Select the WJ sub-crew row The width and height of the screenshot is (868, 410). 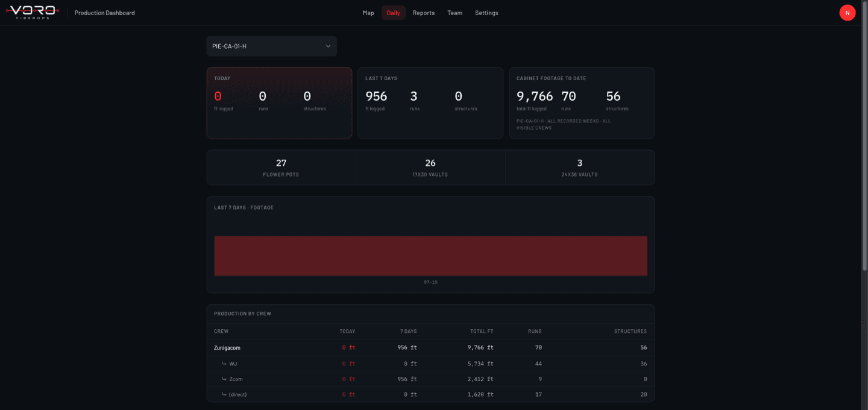pos(430,364)
